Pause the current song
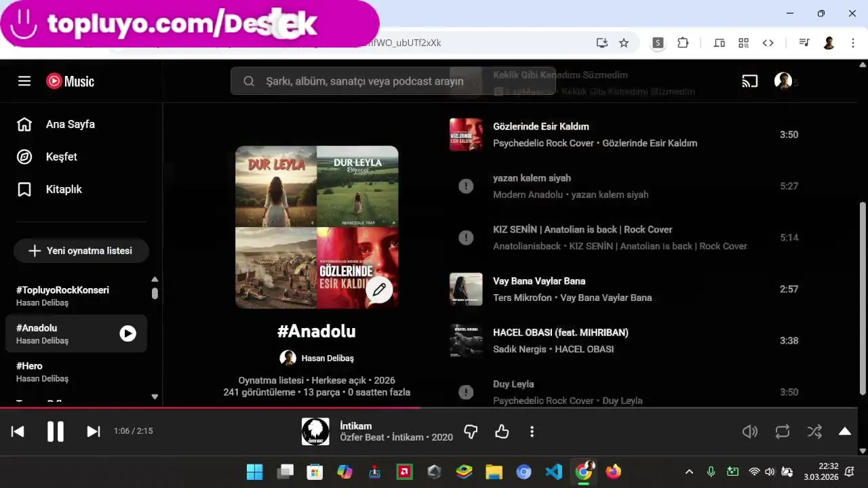 [x=56, y=431]
